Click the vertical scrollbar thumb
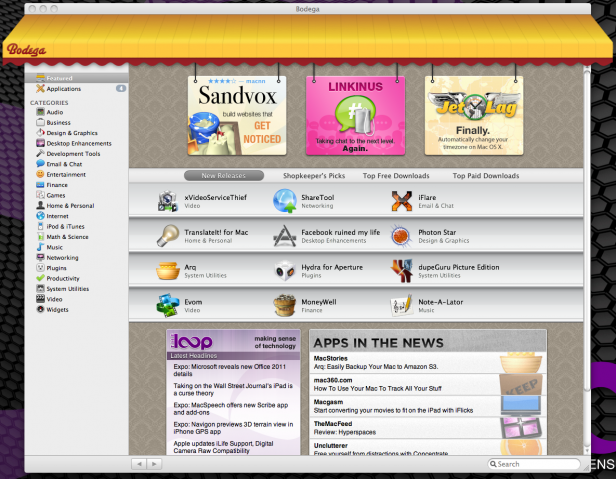 (x=587, y=230)
